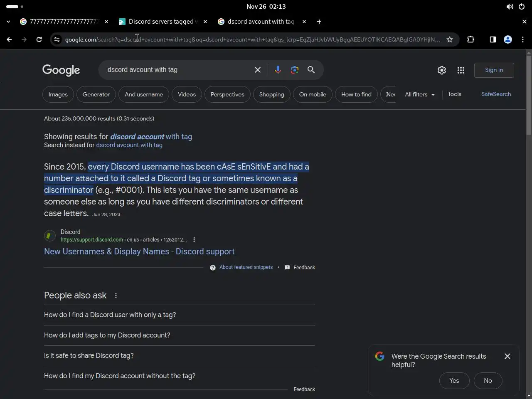This screenshot has height=399, width=532.
Task: Close the Discord servers tagged tab
Action: pyautogui.click(x=205, y=22)
